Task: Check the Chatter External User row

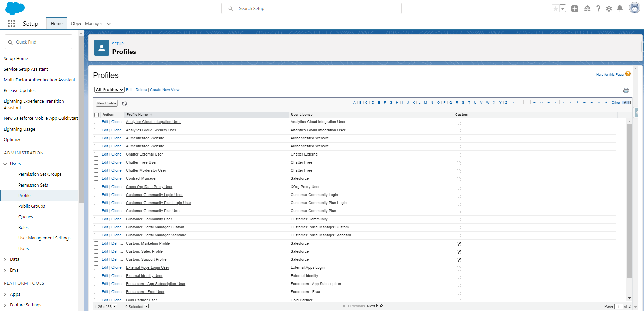Action: 96,154
